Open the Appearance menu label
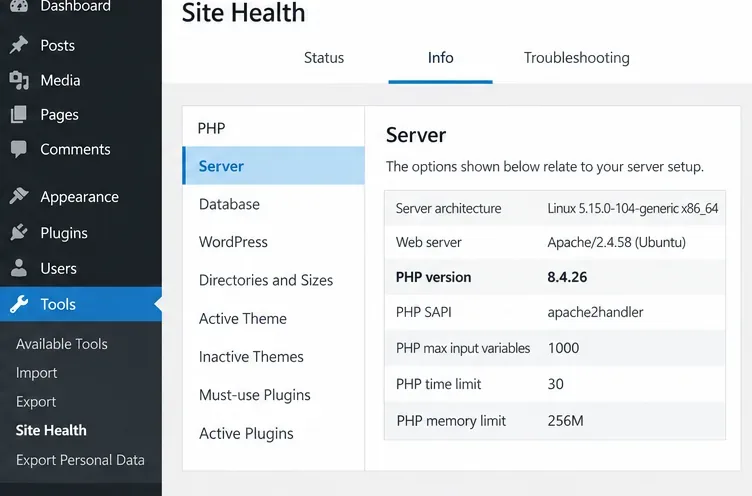 (x=80, y=197)
